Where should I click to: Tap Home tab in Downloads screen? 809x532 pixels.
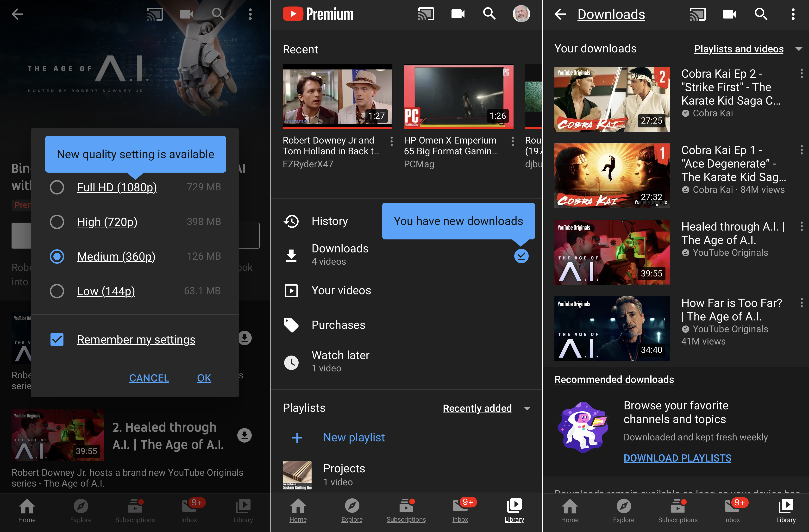click(570, 511)
